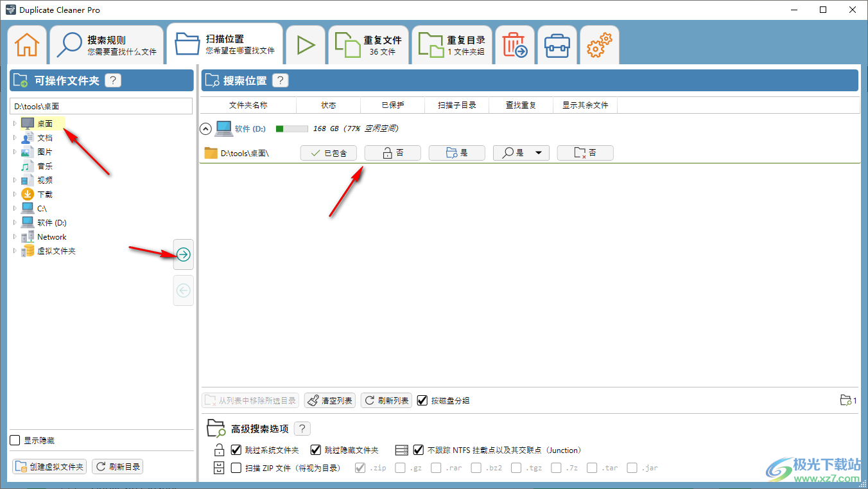Viewport: 868px width, 489px height.
Task: Expand the 下载 tree node
Action: [x=15, y=194]
